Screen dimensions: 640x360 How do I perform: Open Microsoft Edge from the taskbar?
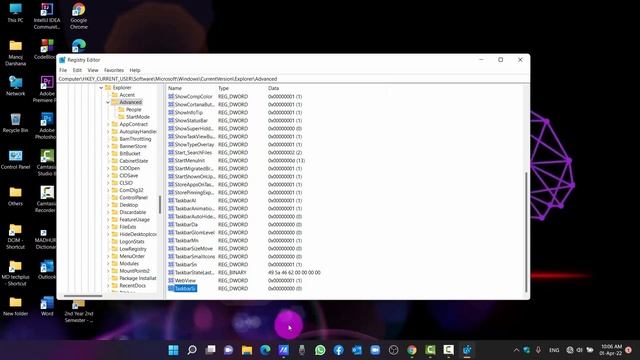pyautogui.click(x=265, y=350)
